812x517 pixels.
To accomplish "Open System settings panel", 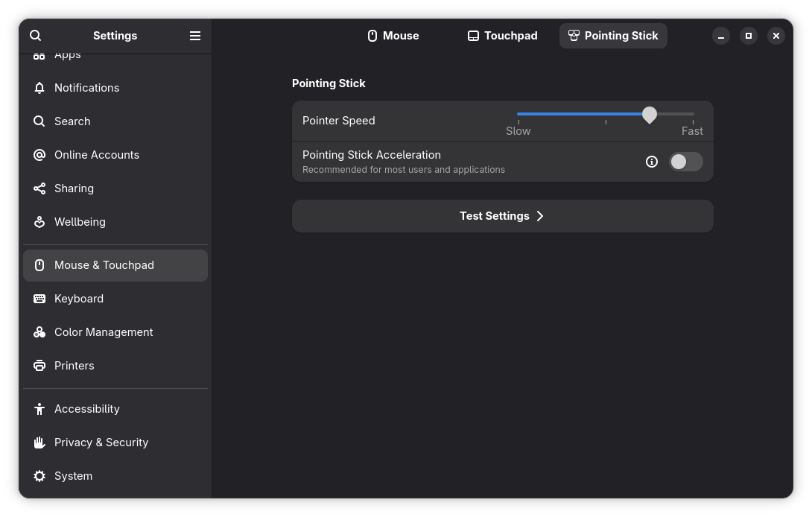I will point(115,476).
